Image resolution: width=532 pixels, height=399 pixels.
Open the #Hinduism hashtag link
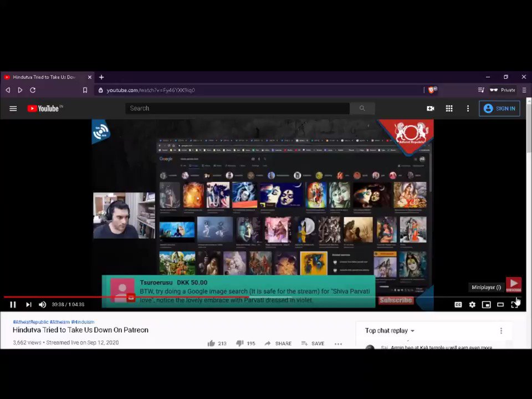(x=83, y=322)
